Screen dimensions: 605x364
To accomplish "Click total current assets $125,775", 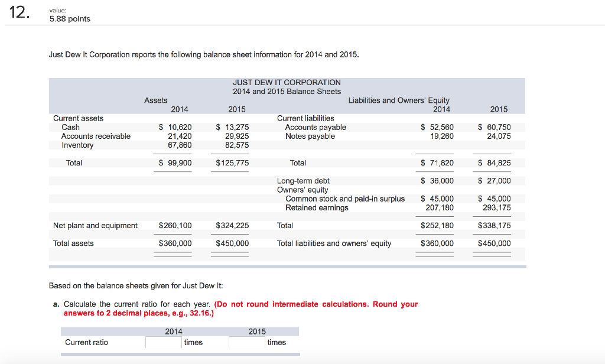I will pyautogui.click(x=232, y=163).
